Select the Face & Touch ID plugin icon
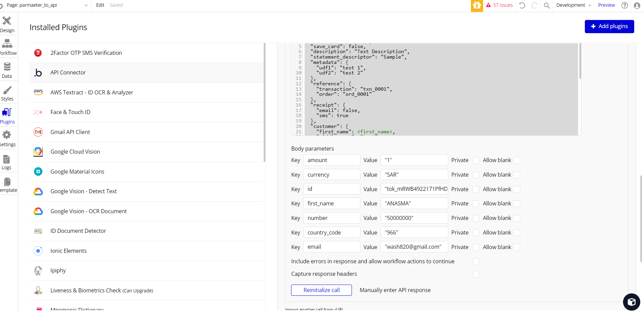This screenshot has height=312, width=644. coord(38,112)
